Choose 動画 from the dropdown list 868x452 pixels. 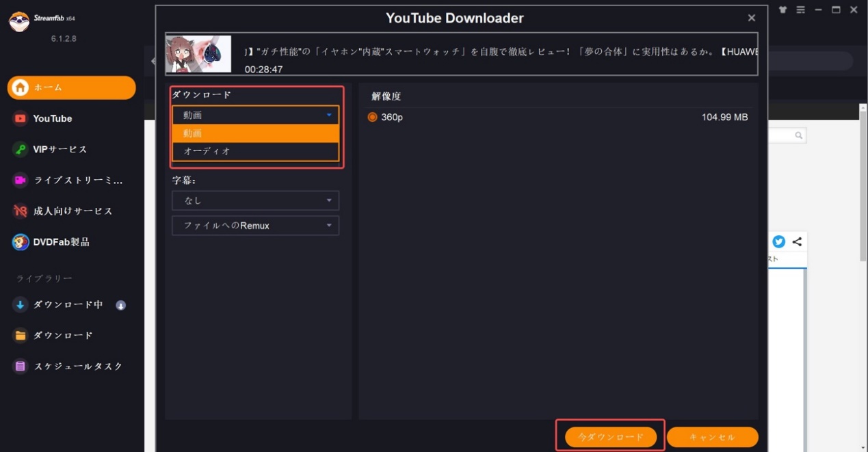point(256,133)
